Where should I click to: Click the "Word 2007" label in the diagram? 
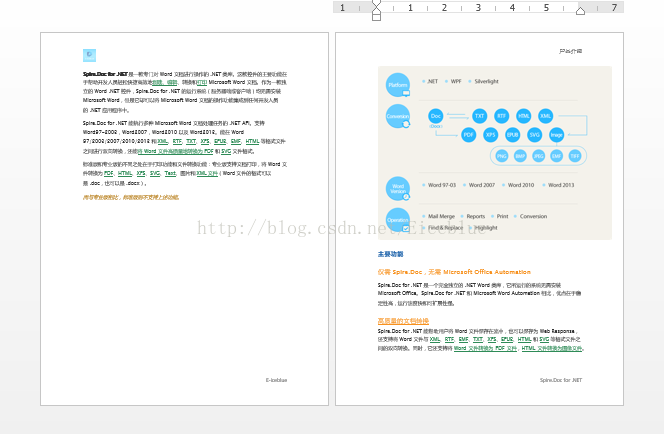click(x=481, y=185)
